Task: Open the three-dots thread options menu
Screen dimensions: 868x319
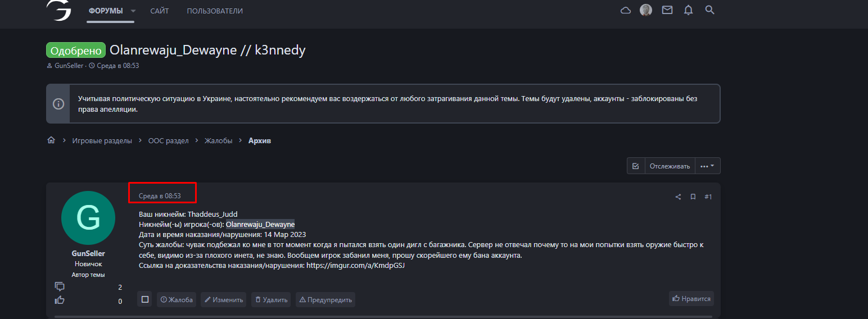Action: pos(708,166)
